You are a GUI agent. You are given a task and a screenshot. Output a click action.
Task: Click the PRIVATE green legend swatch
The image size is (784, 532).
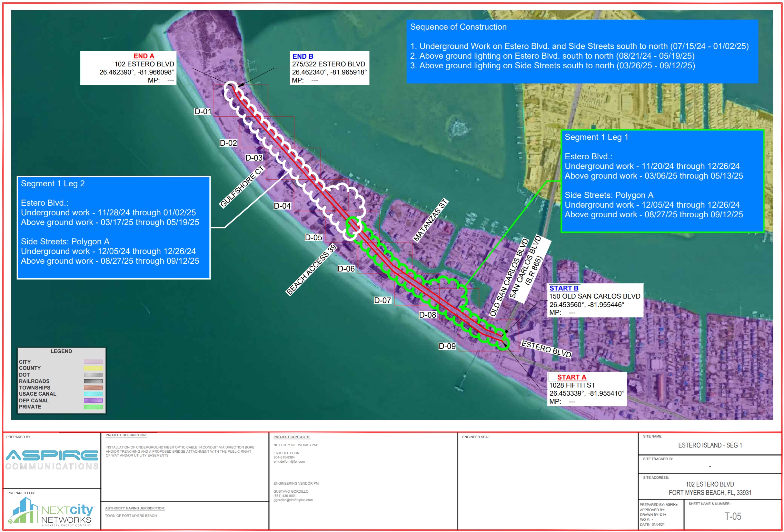pos(93,407)
